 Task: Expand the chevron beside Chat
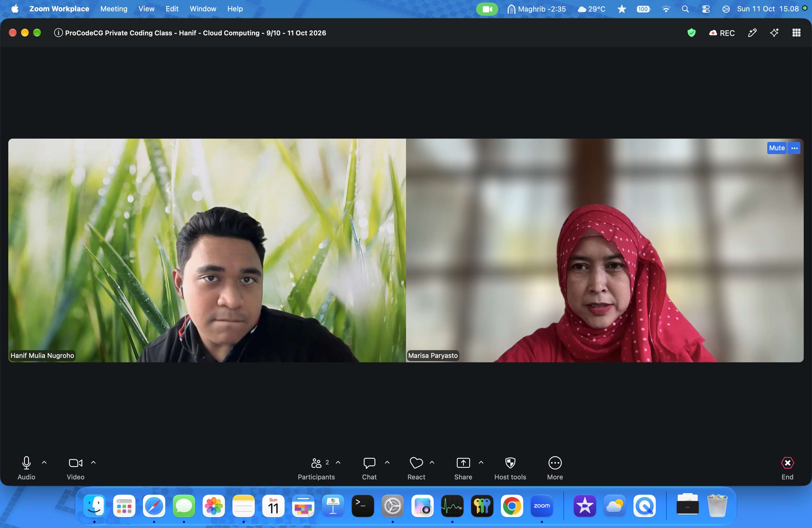[387, 463]
